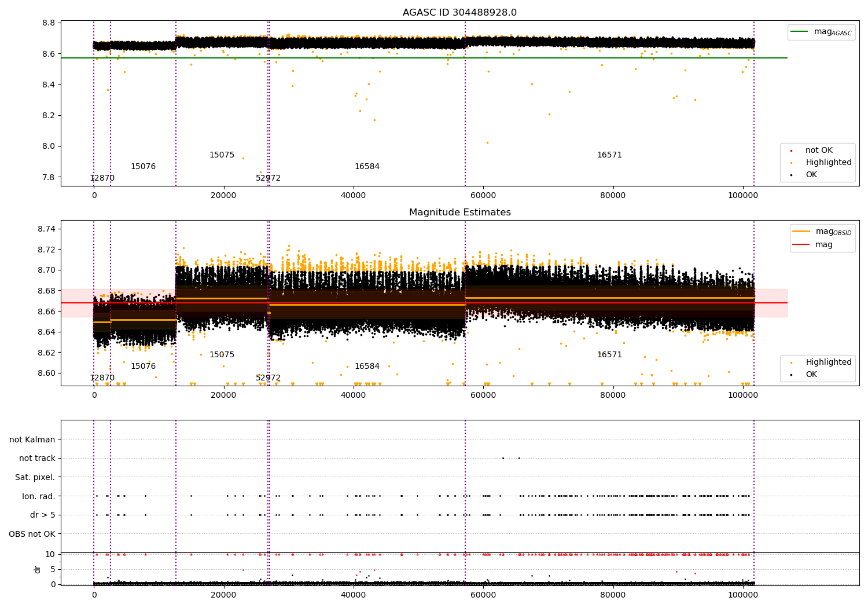
Task: Click the 0 x-tick under Magnitude Estimates plot
Action: (x=94, y=395)
